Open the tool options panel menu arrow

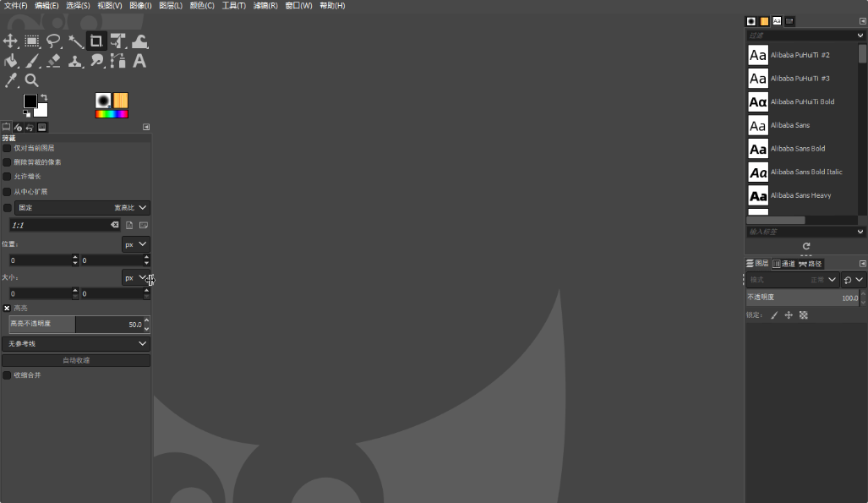click(146, 127)
